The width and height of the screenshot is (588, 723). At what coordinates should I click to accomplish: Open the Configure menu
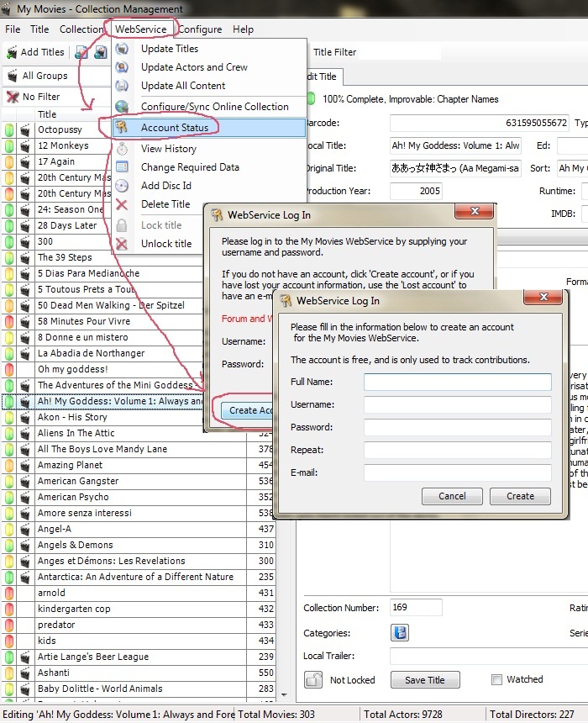click(x=200, y=29)
